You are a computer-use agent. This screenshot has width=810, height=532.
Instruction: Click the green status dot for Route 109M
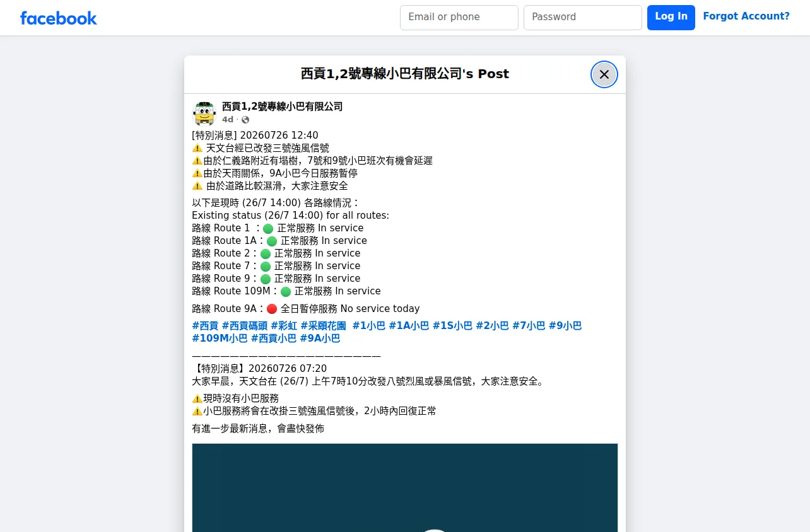pyautogui.click(x=286, y=292)
